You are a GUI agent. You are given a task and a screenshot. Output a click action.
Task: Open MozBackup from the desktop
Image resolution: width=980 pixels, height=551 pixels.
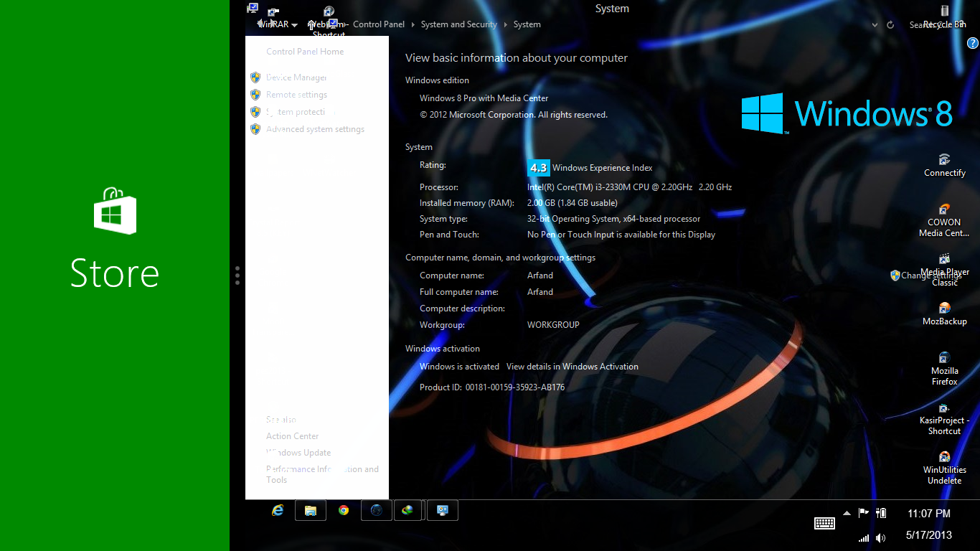[944, 310]
